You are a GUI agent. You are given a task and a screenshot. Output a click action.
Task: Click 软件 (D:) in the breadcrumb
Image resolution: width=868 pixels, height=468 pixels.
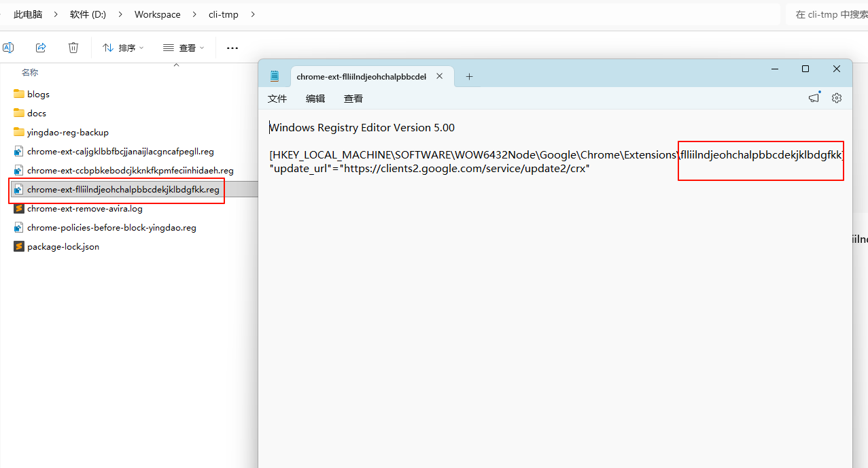pyautogui.click(x=88, y=14)
